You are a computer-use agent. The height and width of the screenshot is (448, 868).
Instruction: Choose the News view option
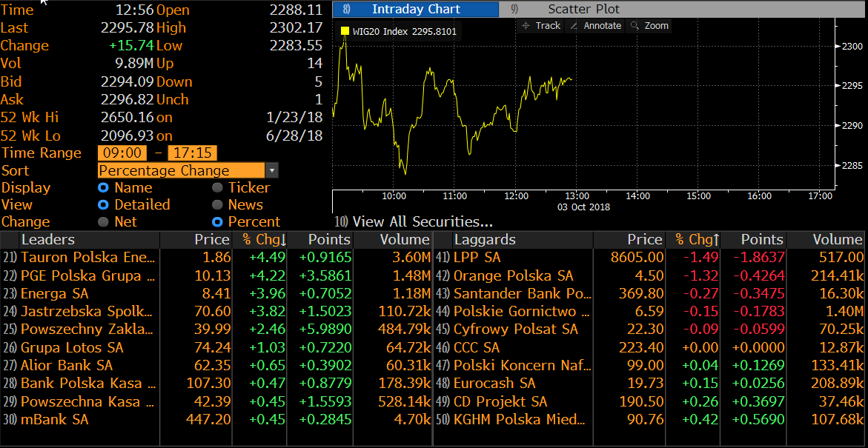coord(217,205)
